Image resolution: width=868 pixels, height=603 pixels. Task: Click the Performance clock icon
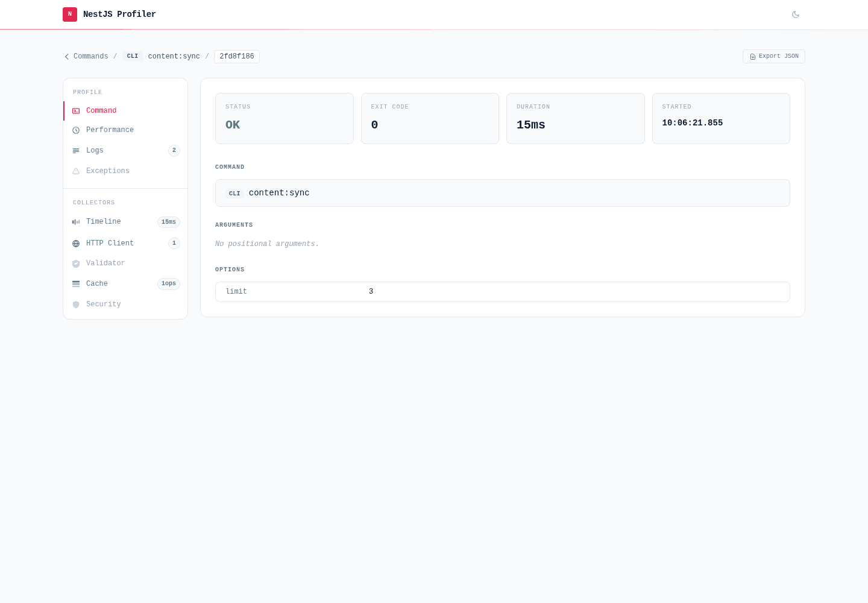[x=76, y=130]
